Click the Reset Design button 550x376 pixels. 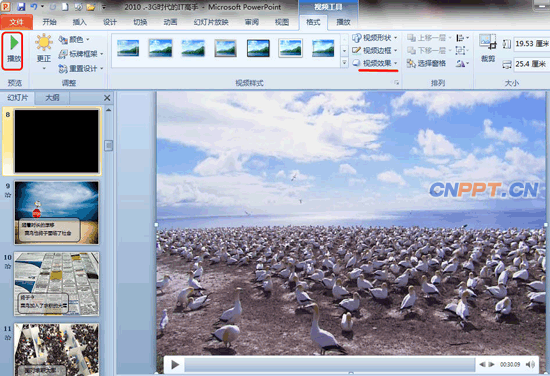pos(81,68)
